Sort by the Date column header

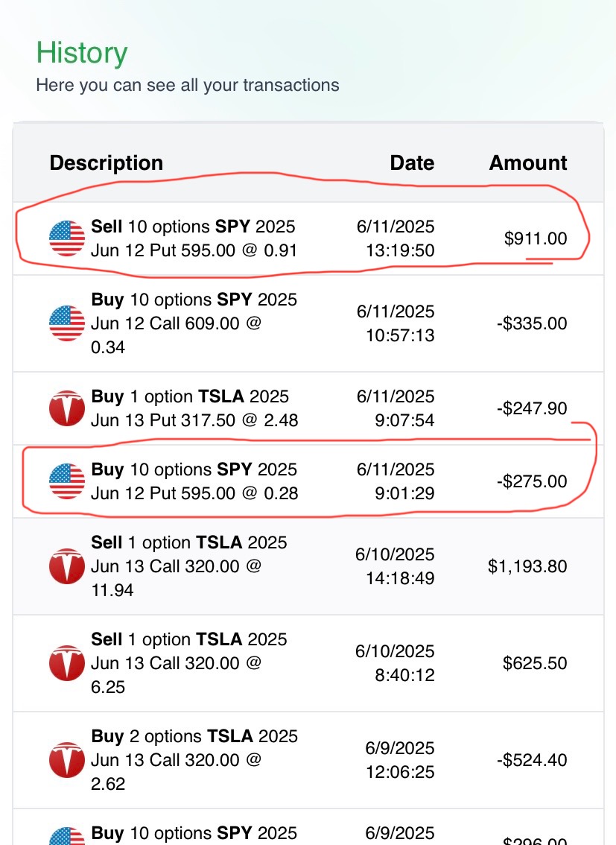(x=412, y=162)
